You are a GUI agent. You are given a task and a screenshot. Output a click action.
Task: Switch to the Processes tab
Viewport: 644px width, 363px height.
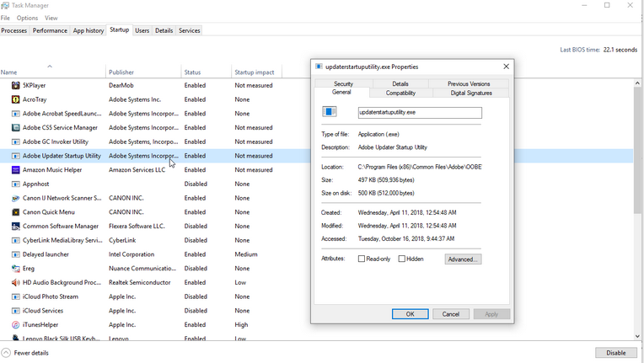point(14,30)
